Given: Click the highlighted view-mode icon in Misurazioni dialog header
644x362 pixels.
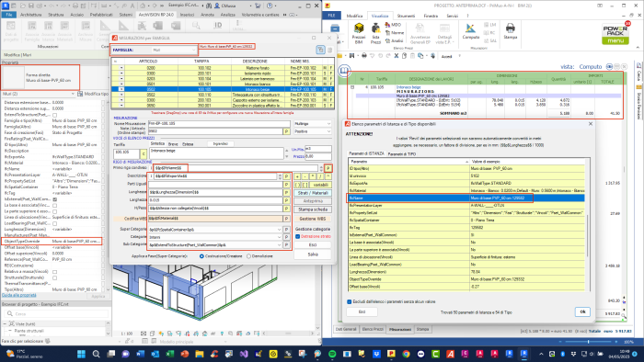Looking at the screenshot, I should (x=320, y=50).
